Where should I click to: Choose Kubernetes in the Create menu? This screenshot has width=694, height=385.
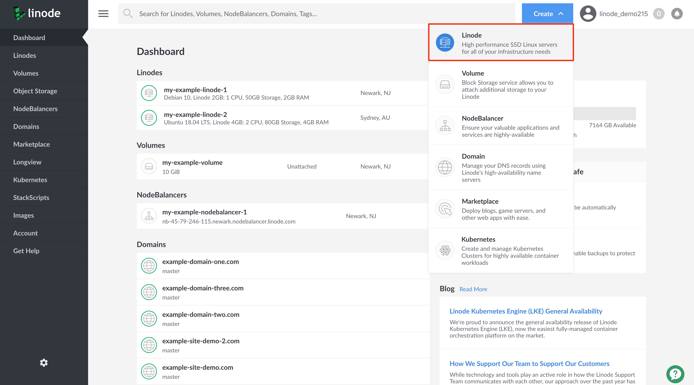pyautogui.click(x=501, y=250)
